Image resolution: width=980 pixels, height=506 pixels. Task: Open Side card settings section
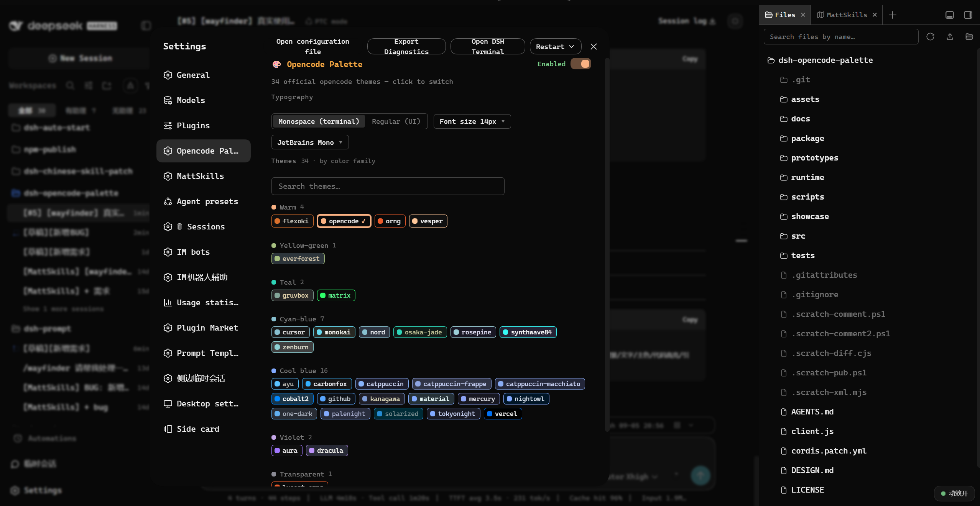point(204,429)
